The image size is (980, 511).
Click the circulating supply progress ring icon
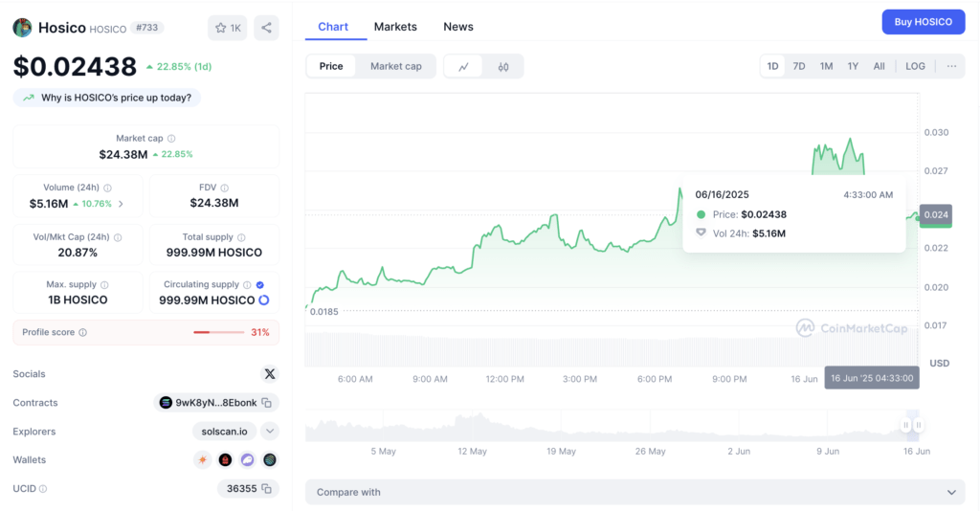click(x=264, y=300)
